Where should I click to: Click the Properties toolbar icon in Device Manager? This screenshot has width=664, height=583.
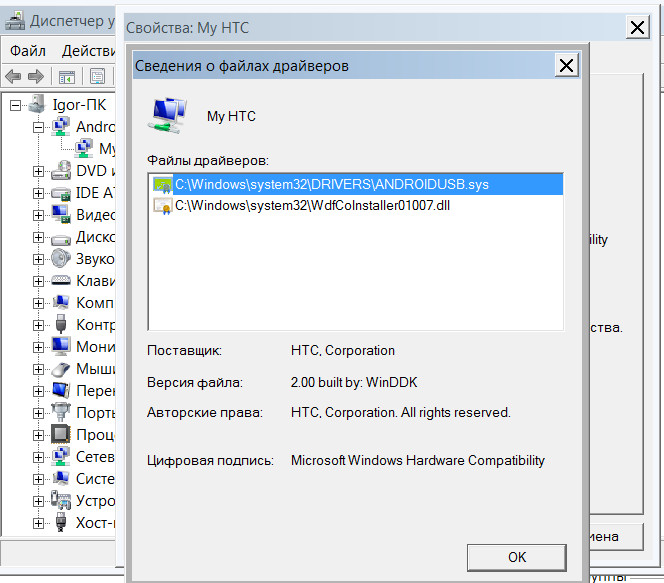98,77
